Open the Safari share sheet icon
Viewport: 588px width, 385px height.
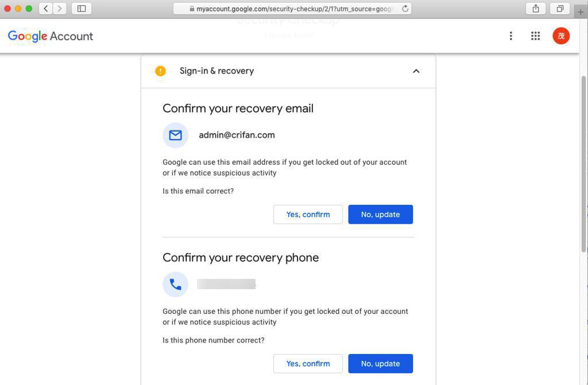535,9
